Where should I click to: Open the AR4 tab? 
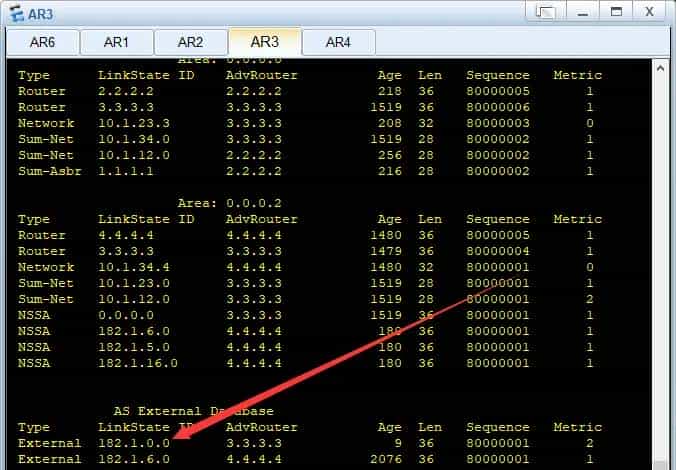coord(338,42)
